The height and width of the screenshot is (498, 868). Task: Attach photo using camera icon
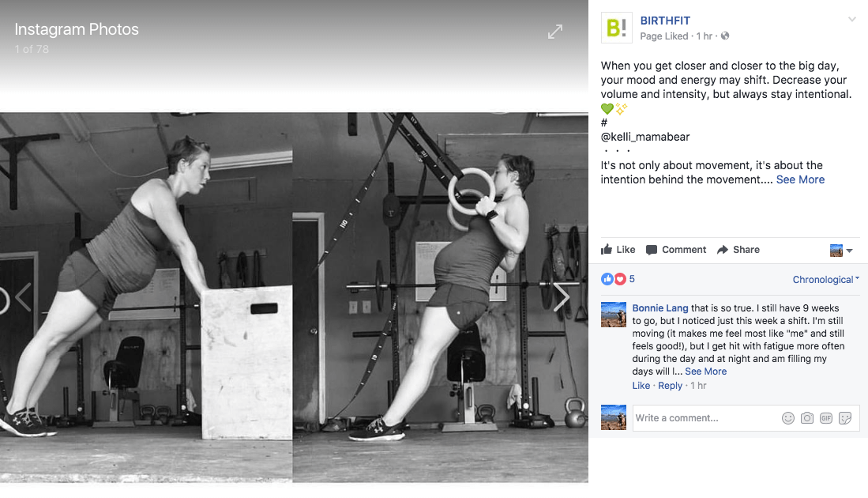click(807, 418)
